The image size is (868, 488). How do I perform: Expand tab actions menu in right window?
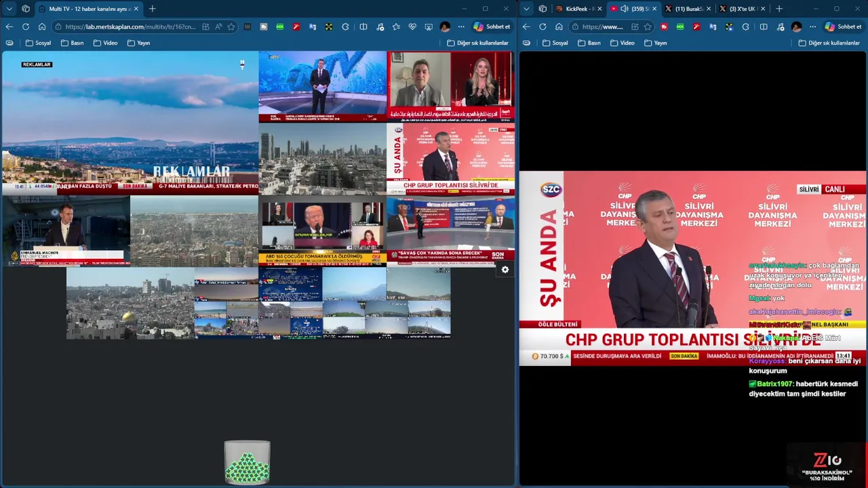(x=526, y=9)
